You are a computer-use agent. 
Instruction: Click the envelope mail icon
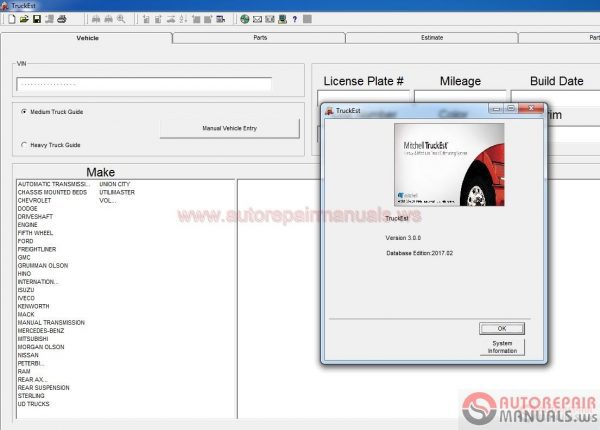tap(258, 19)
